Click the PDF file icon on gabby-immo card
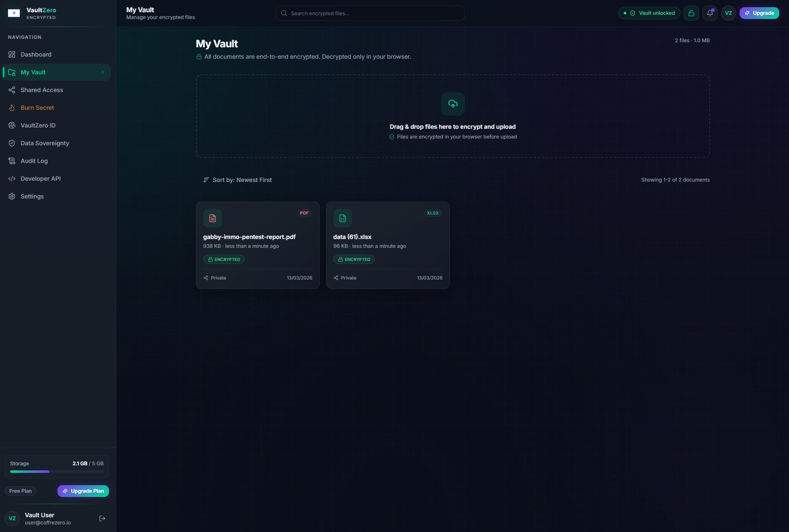 click(213, 218)
